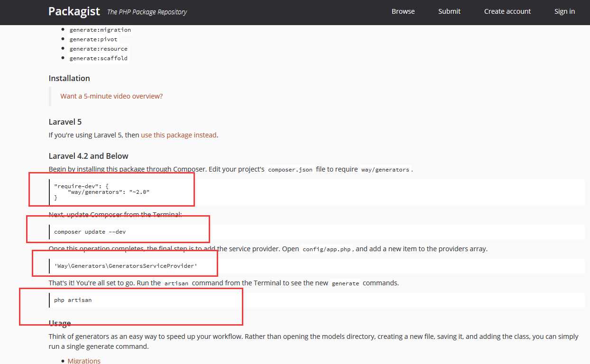Open the 5-minute video overview link
The width and height of the screenshot is (590, 364).
tap(111, 96)
